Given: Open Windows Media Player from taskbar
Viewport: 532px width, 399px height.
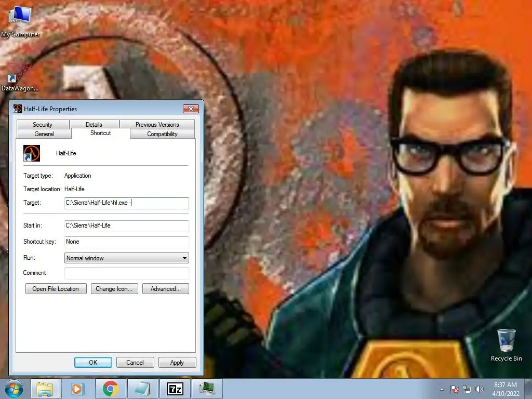Looking at the screenshot, I should click(x=77, y=389).
